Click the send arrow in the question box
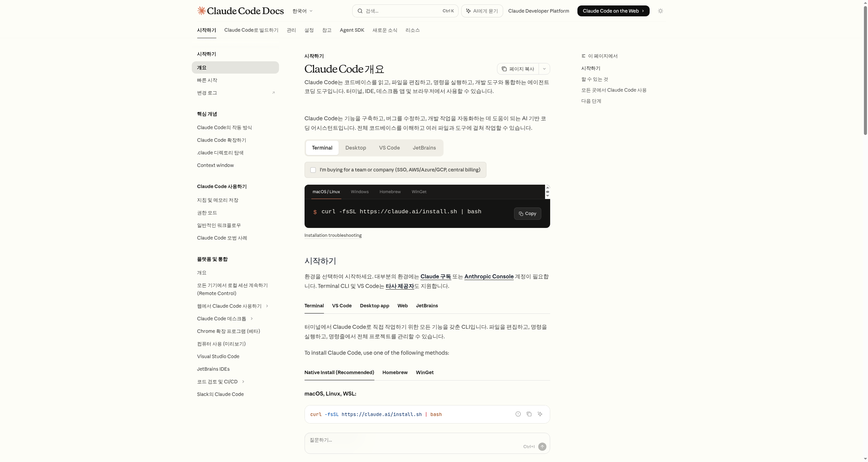 542,447
